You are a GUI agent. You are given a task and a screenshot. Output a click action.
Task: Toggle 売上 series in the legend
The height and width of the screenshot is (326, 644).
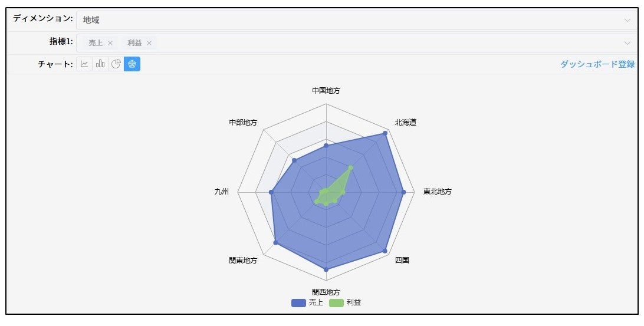316,302
